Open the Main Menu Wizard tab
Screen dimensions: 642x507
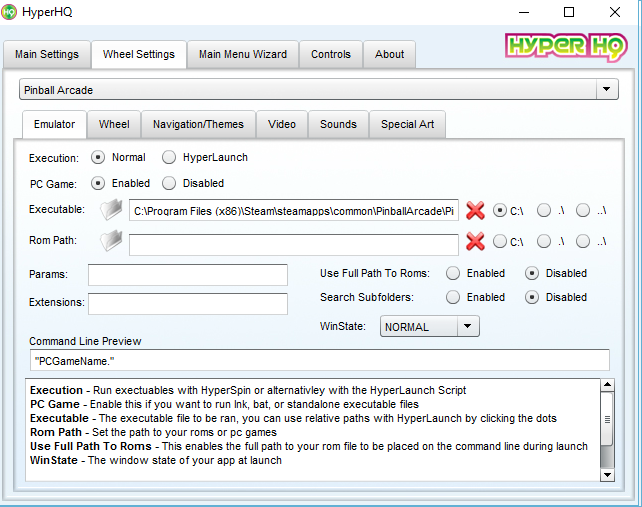(242, 54)
